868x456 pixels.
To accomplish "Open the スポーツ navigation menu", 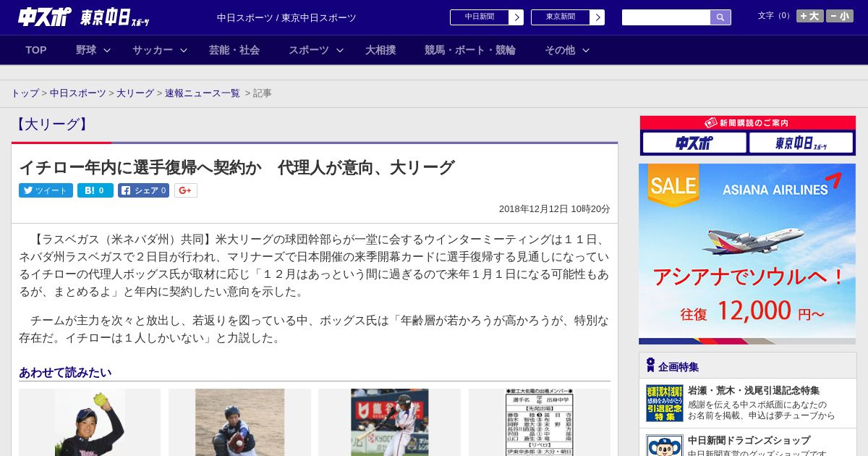I will (309, 50).
